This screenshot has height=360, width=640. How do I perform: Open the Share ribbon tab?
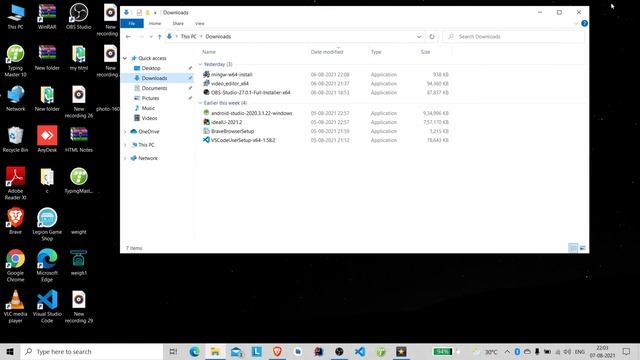(x=178, y=23)
